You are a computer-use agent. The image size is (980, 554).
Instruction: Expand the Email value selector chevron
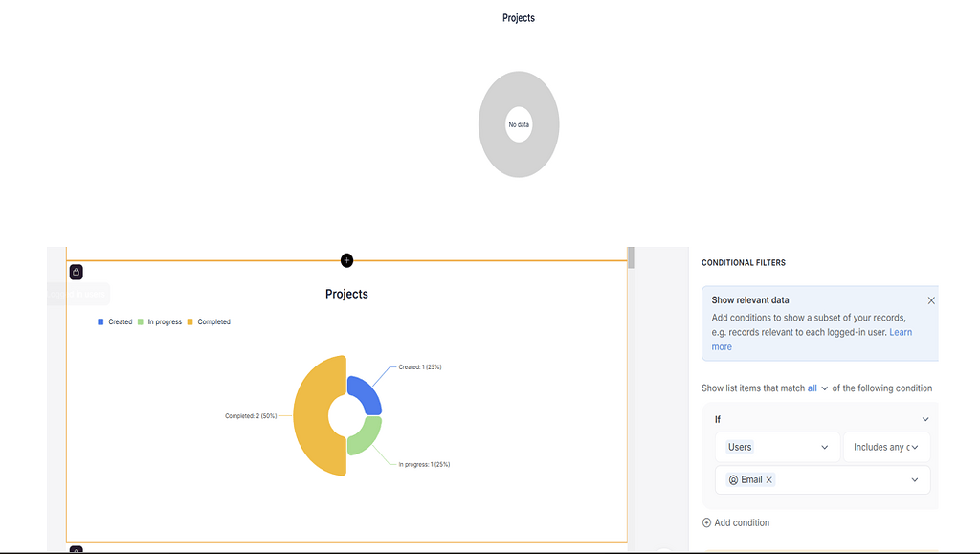tap(914, 479)
